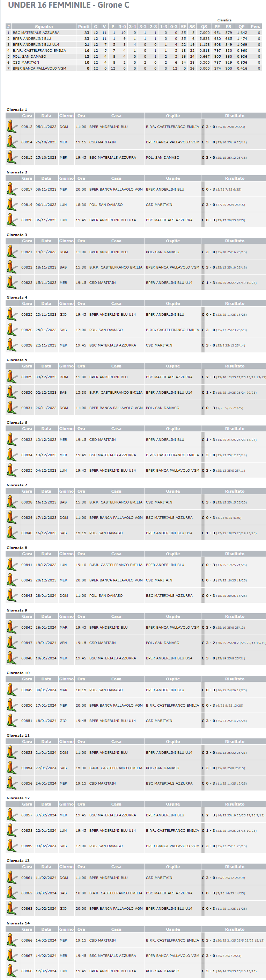The height and width of the screenshot is (980, 266).
Task: Open venue icon for match 00861
Action: [x=12, y=878]
